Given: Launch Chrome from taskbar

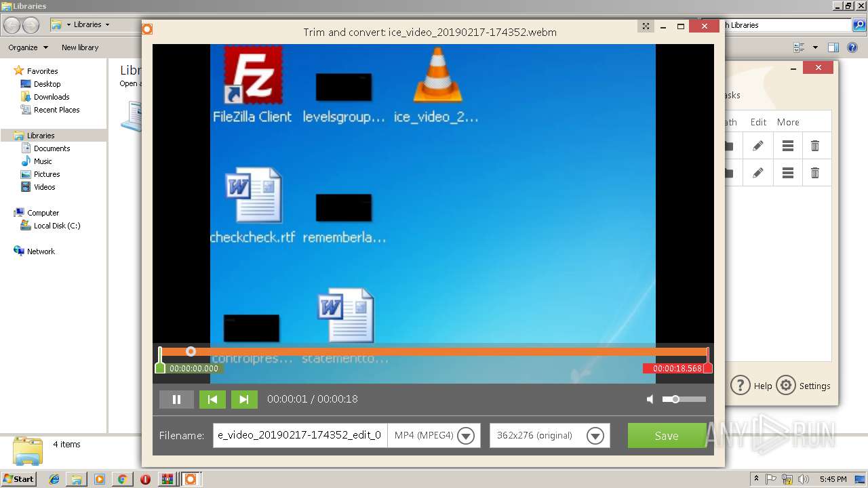Looking at the screenshot, I should click(122, 479).
